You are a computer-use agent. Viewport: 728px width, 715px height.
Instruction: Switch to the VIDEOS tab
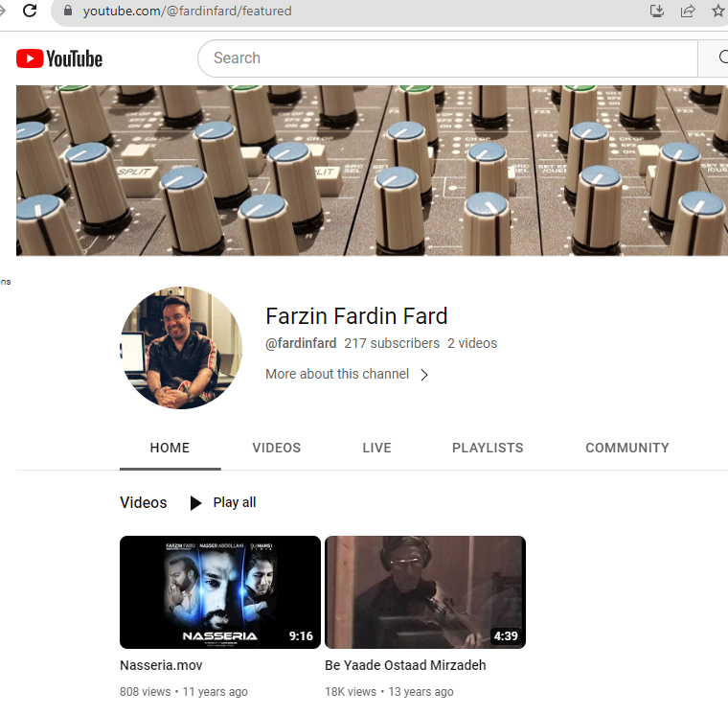[276, 448]
